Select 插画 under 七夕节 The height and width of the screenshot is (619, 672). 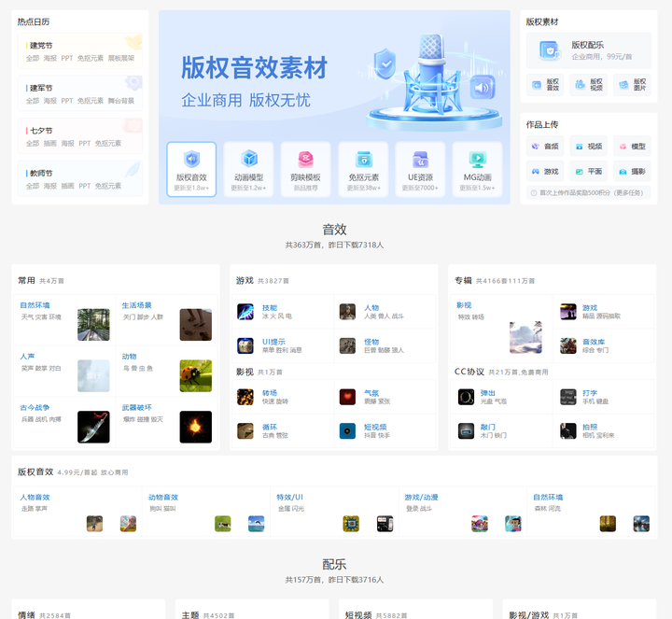(50, 143)
